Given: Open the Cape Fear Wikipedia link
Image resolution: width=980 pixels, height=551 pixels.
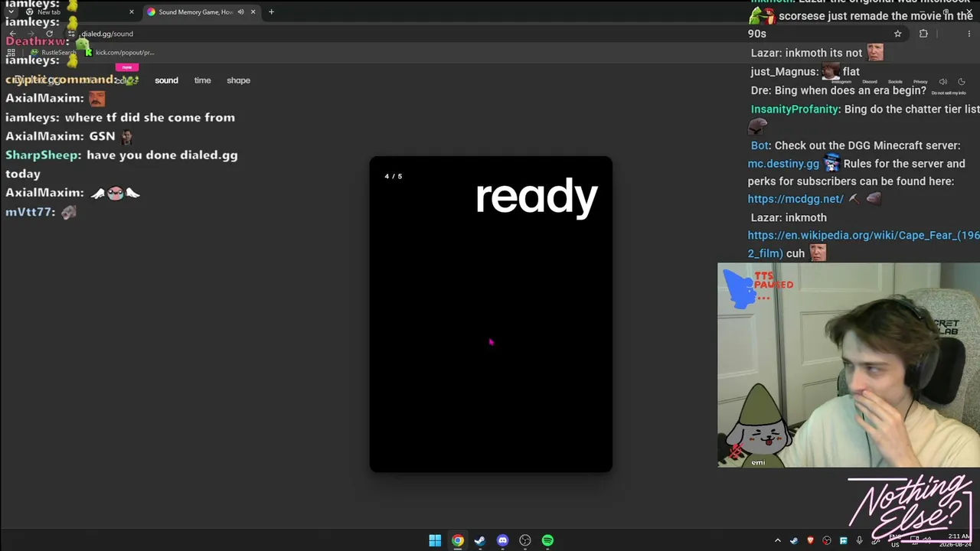Looking at the screenshot, I should pos(864,244).
